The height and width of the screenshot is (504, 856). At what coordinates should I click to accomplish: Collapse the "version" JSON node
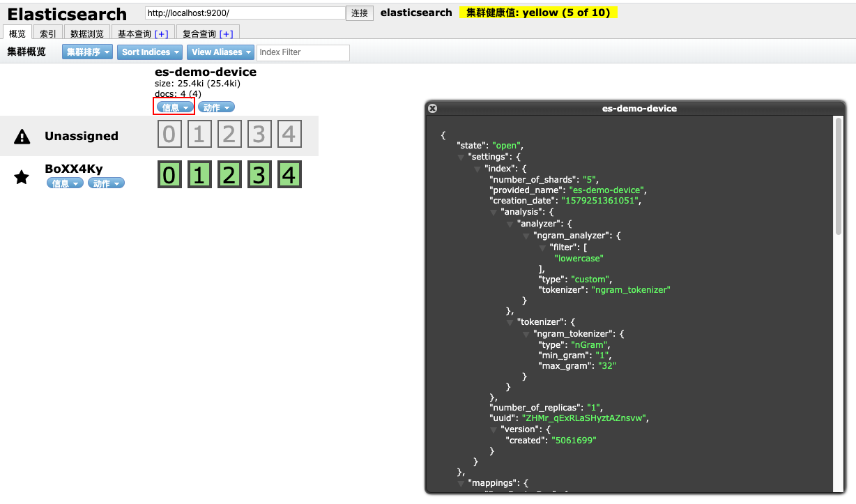click(x=494, y=430)
